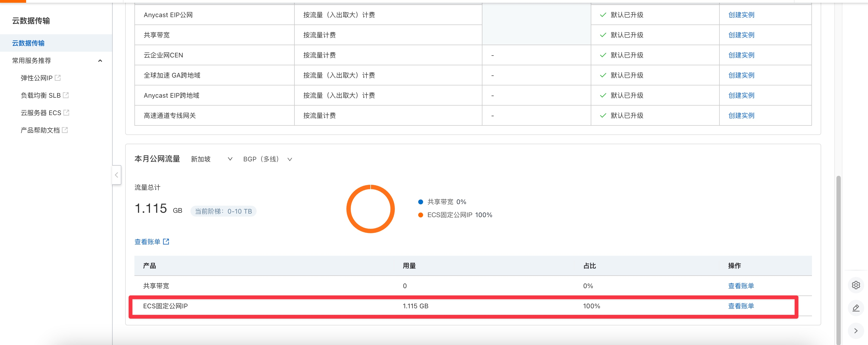Click external link icon next to 弹性公网IP
Screen dimensions: 868x345
[x=58, y=78]
